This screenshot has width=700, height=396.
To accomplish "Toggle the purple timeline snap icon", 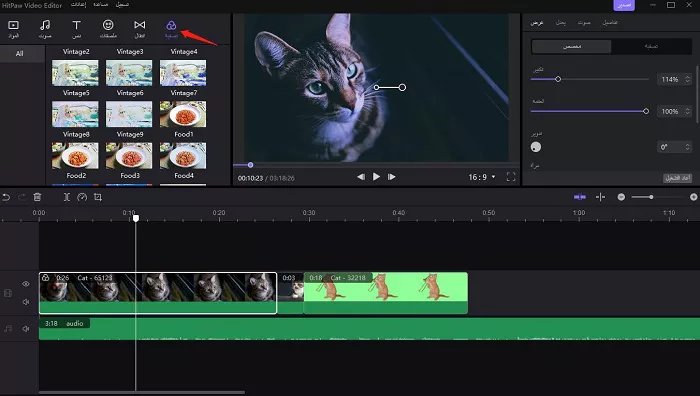I will click(x=579, y=197).
